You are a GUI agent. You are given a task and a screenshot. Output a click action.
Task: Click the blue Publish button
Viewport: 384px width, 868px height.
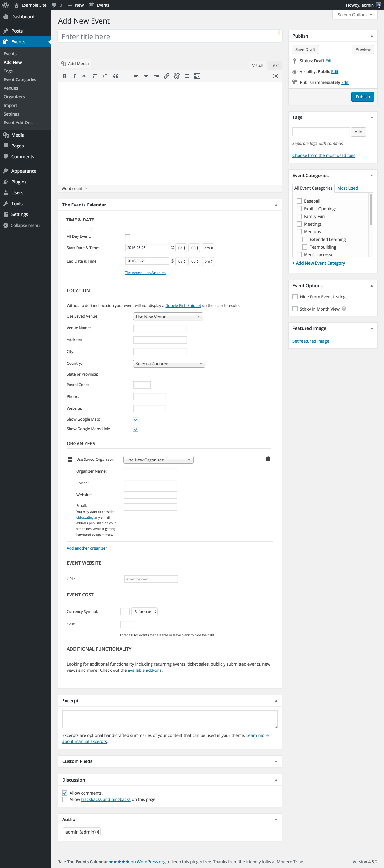tap(362, 97)
